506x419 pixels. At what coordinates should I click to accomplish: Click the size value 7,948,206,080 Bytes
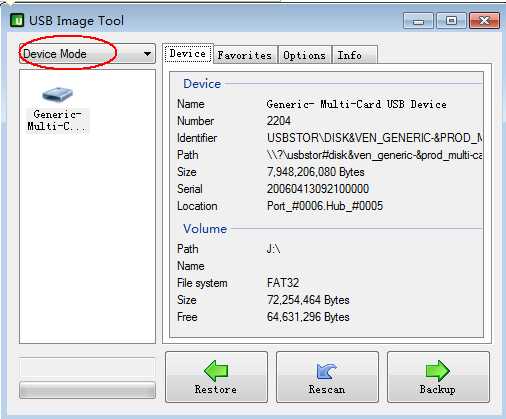click(315, 172)
